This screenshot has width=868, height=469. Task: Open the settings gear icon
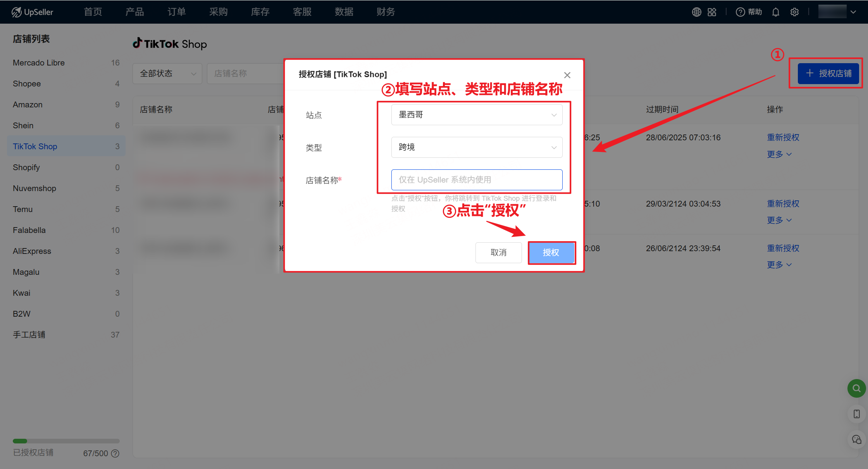click(x=794, y=12)
